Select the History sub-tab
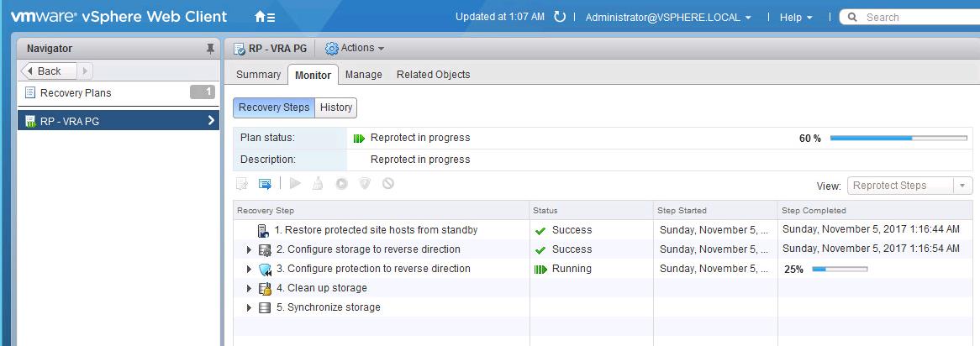The height and width of the screenshot is (346, 980). pos(336,107)
